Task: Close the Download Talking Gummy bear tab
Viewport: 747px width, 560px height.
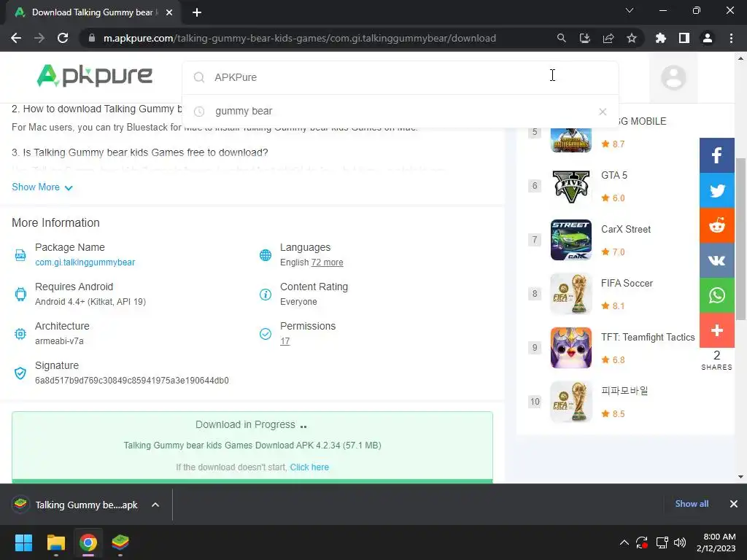Action: [169, 12]
